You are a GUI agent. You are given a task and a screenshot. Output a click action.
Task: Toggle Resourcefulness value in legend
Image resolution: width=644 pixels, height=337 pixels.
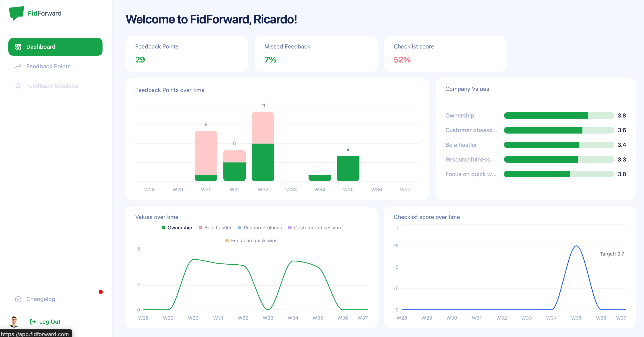pos(261,228)
